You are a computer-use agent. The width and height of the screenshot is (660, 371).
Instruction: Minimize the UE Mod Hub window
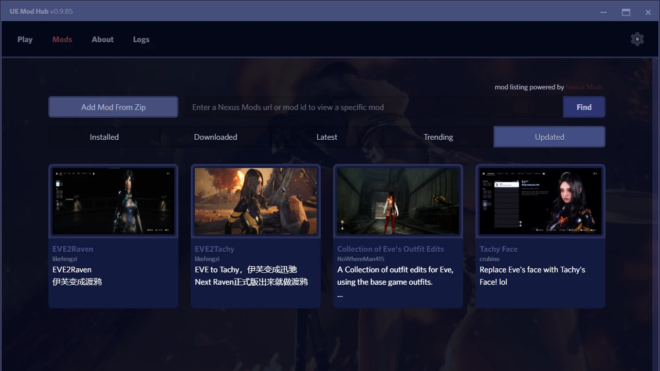pyautogui.click(x=603, y=12)
